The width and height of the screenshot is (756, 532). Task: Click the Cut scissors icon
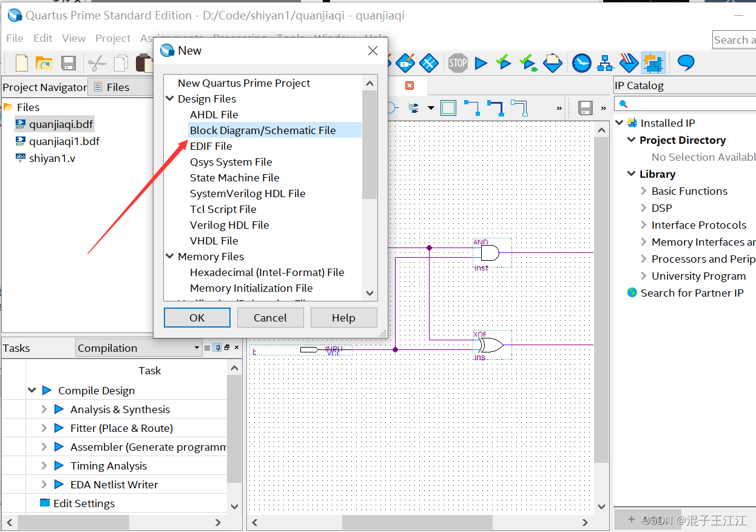click(97, 63)
